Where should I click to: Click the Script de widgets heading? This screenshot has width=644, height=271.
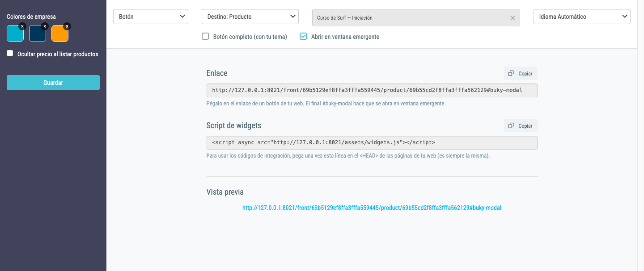tap(234, 125)
